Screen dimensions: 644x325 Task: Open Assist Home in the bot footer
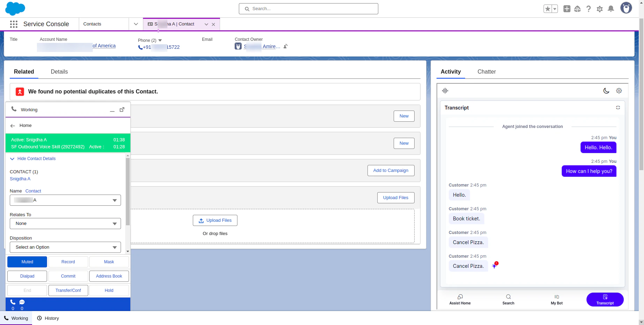point(460,299)
